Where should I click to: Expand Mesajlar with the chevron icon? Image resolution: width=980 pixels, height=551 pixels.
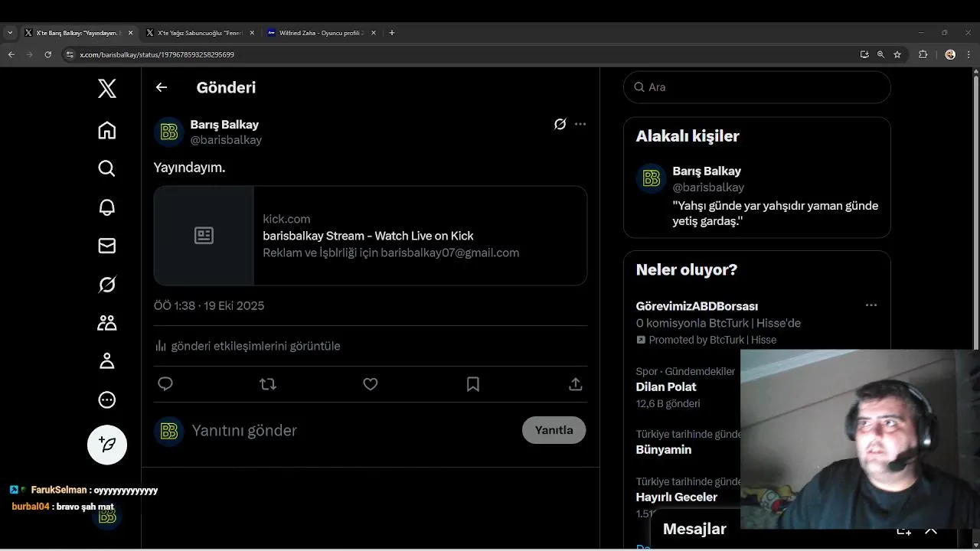pyautogui.click(x=931, y=530)
